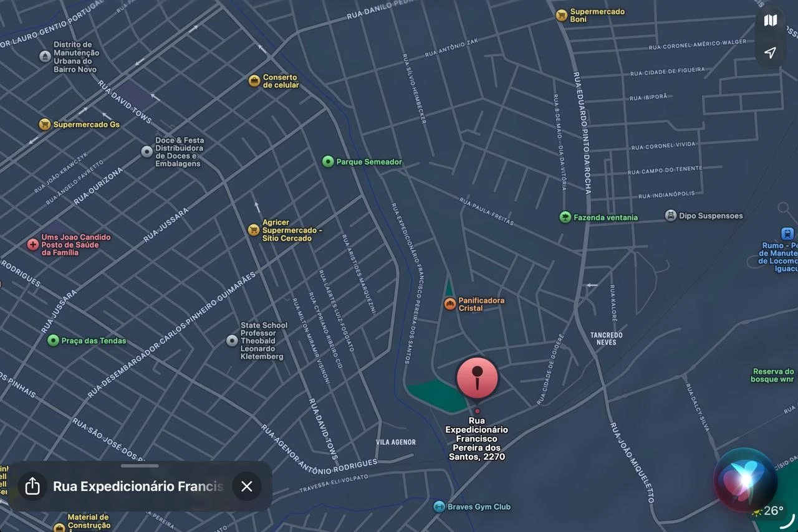Tap the Rua Expedicionário Francis card title
Screen dimensions: 798x532
[138, 487]
